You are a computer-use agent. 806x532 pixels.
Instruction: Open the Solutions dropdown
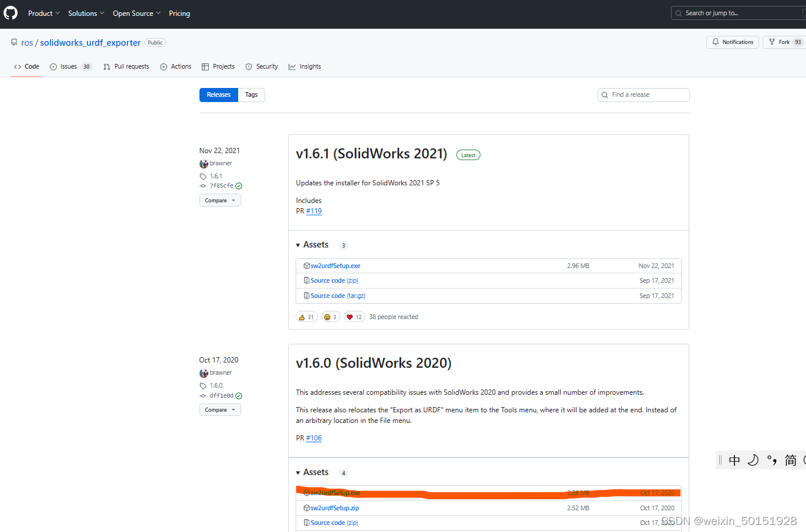pos(86,13)
